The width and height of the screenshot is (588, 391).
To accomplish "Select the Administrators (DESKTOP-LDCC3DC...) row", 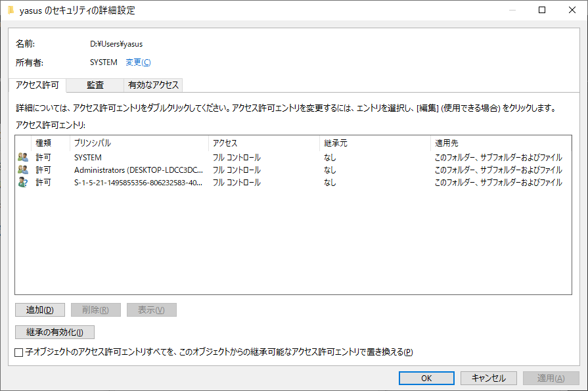I will [x=293, y=170].
